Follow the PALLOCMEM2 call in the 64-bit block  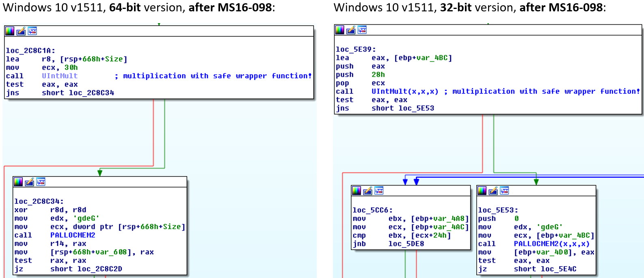pyautogui.click(x=73, y=235)
